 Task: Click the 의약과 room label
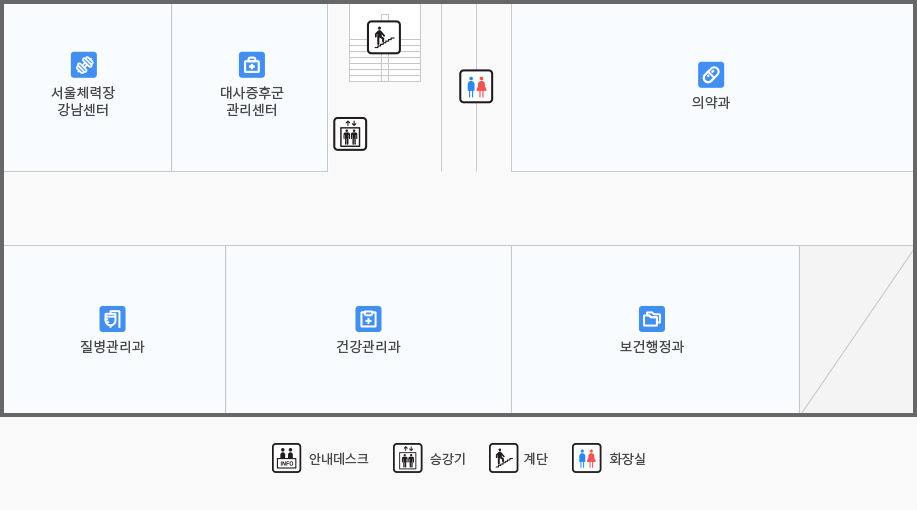[711, 102]
